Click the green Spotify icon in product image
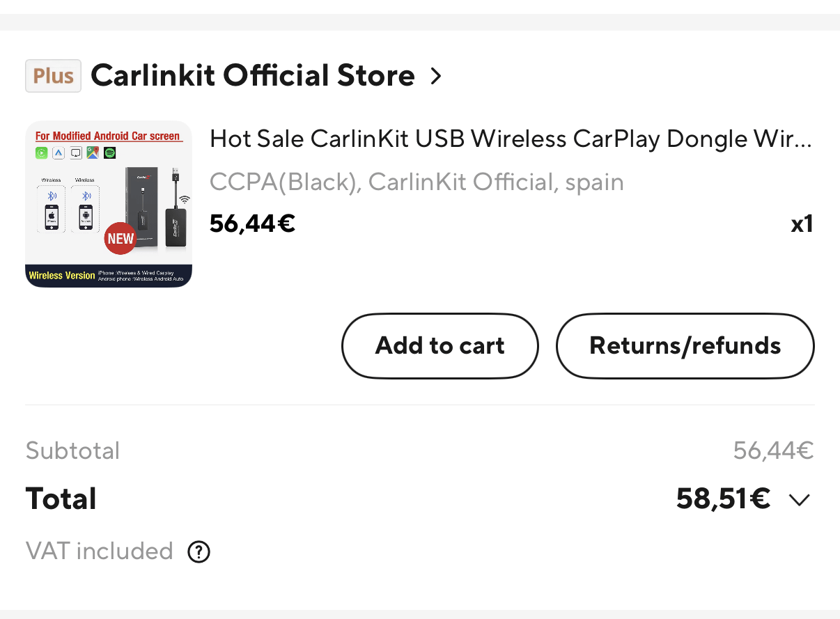This screenshot has height=619, width=840. 109,152
